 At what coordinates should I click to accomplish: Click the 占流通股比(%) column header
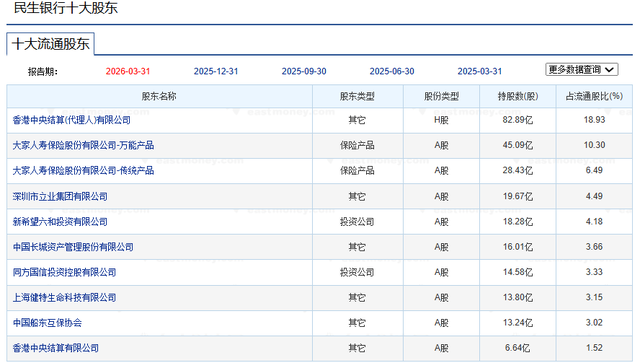click(594, 96)
